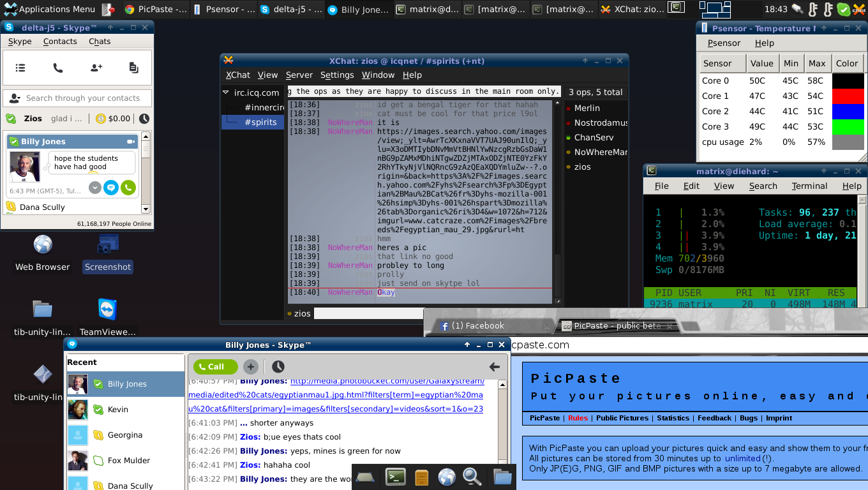Start video call with Billy Jones via green phone button
This screenshot has height=490, width=868.
click(x=128, y=188)
